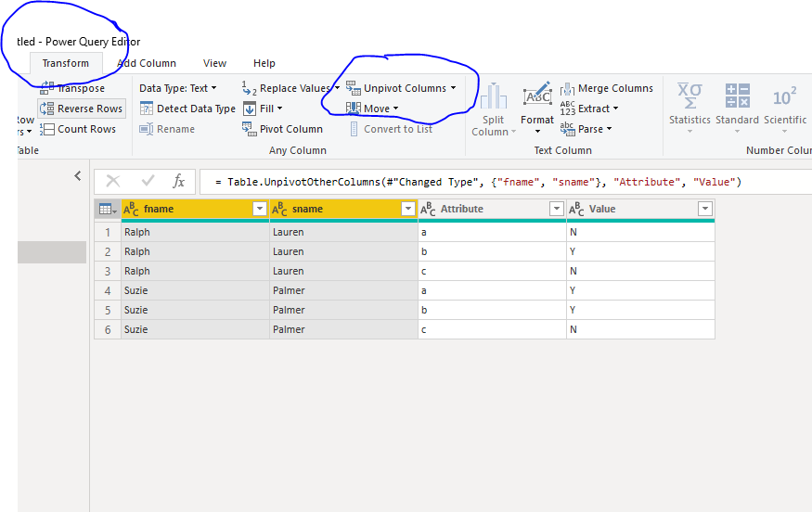The width and height of the screenshot is (812, 512).
Task: Cancel the formula edit with X icon
Action: point(113,181)
